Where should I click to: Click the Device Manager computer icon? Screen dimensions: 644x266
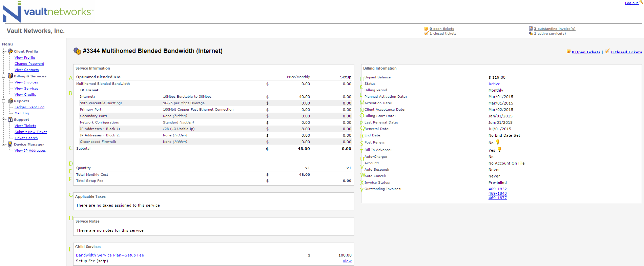tap(10, 144)
